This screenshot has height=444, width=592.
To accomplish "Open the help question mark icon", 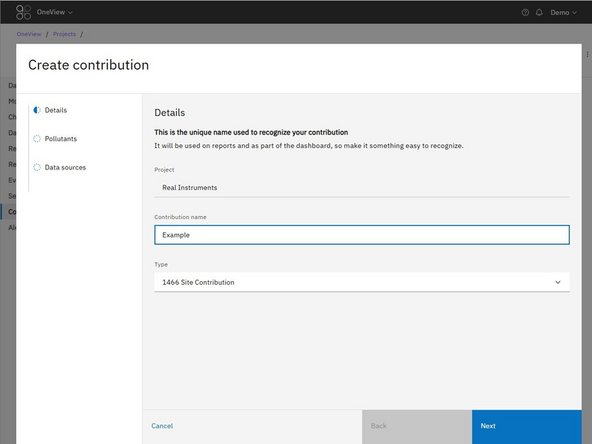I will click(x=525, y=12).
